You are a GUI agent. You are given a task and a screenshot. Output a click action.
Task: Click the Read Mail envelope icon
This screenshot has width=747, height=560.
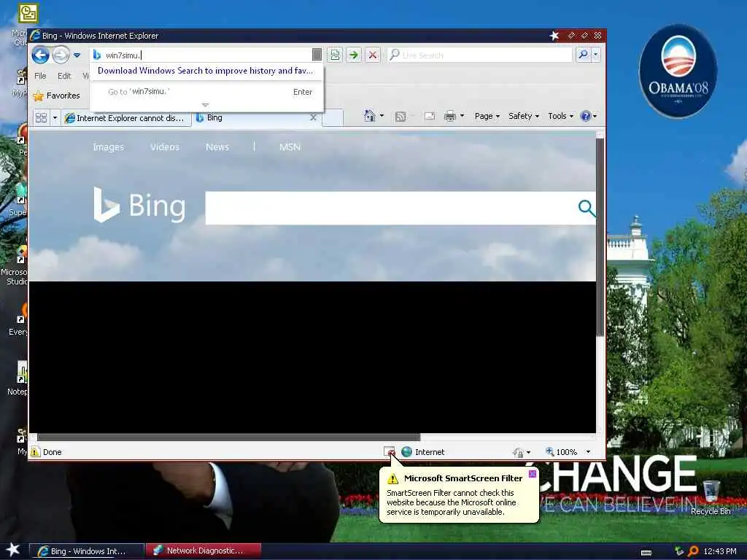point(430,116)
